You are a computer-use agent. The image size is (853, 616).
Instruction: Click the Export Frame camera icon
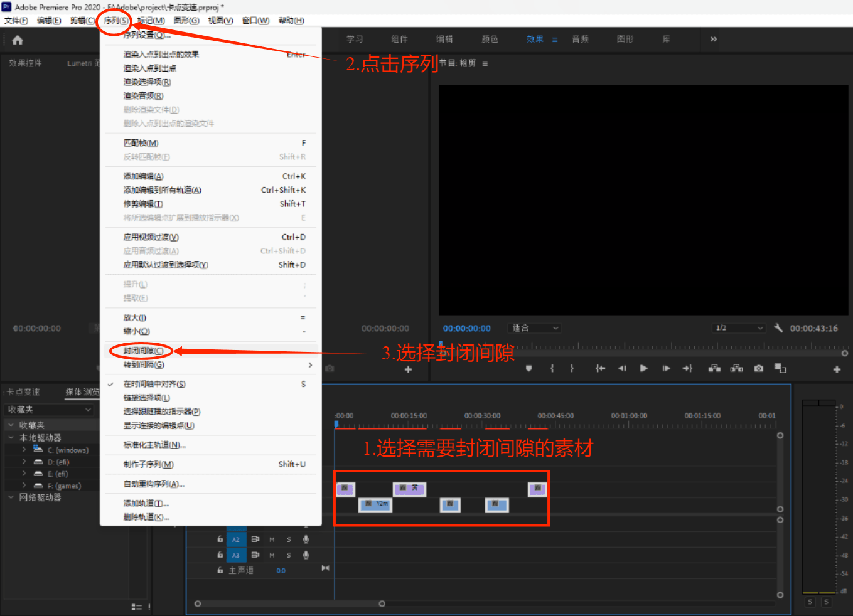759,368
